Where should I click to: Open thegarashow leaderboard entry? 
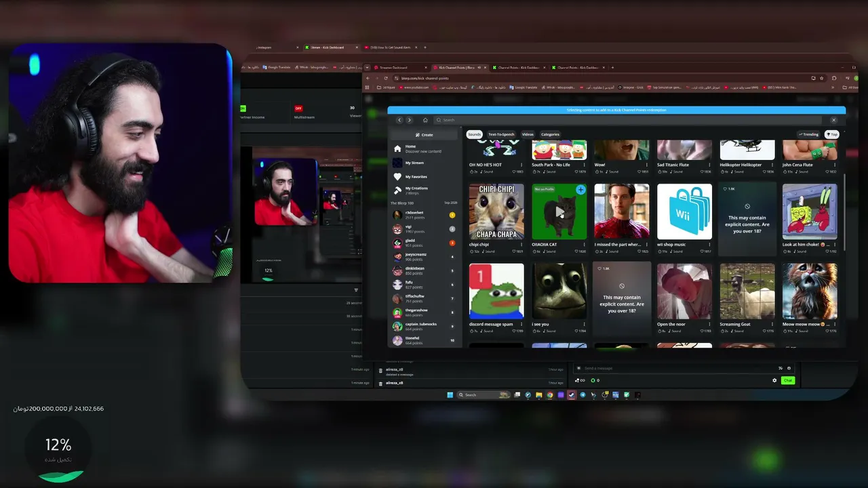(425, 312)
